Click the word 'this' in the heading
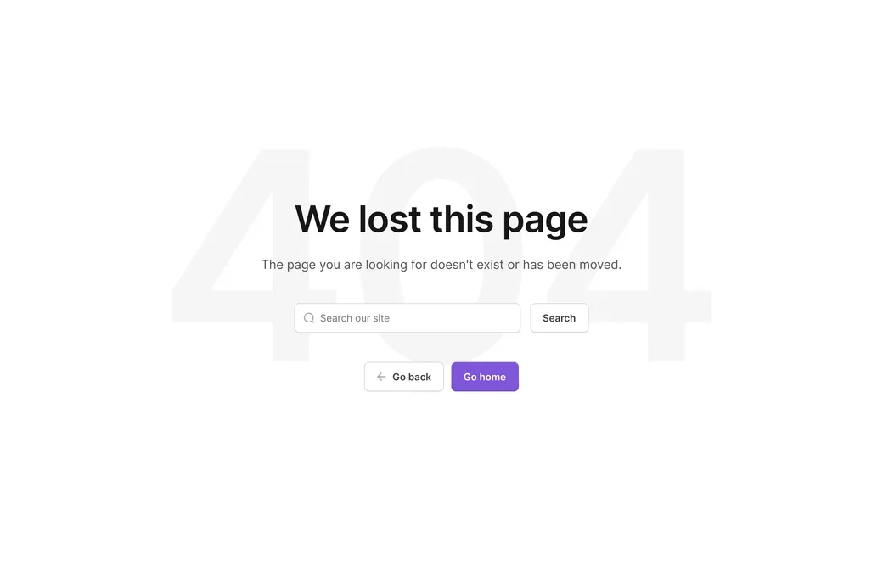Screen dimensions: 883x588 pos(462,219)
